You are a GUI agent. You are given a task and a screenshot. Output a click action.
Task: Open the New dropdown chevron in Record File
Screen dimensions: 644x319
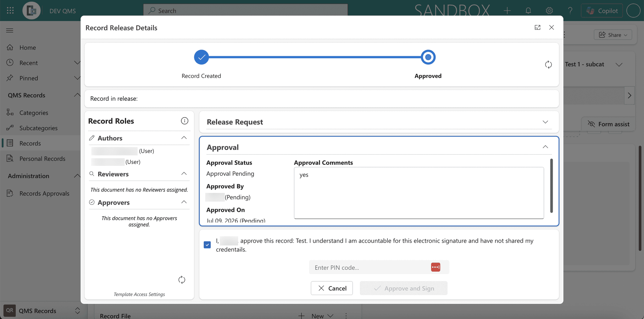(x=330, y=316)
